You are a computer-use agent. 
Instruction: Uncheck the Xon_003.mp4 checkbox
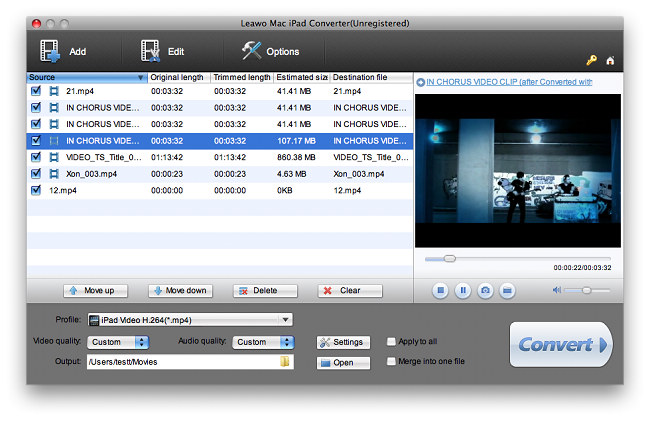click(36, 174)
